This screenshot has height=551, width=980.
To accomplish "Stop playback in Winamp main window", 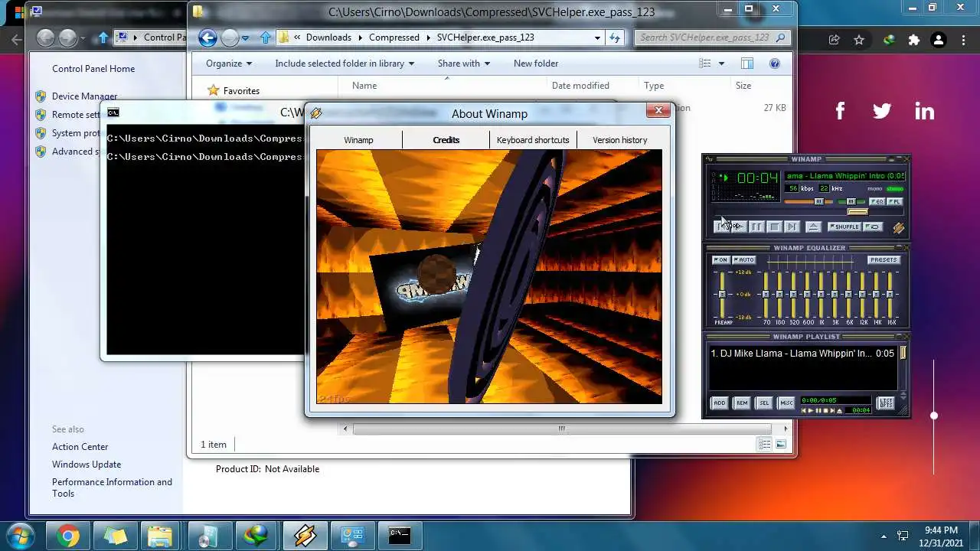I will click(x=775, y=227).
